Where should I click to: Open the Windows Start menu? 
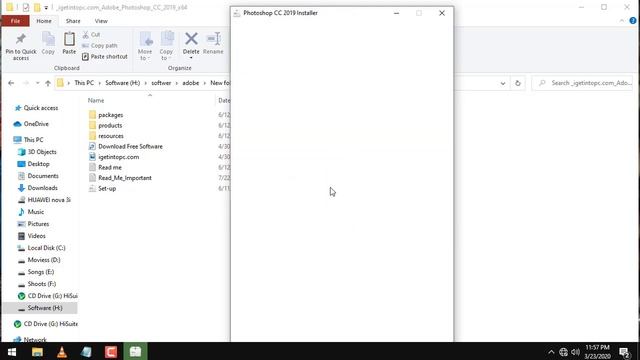[x=12, y=351]
